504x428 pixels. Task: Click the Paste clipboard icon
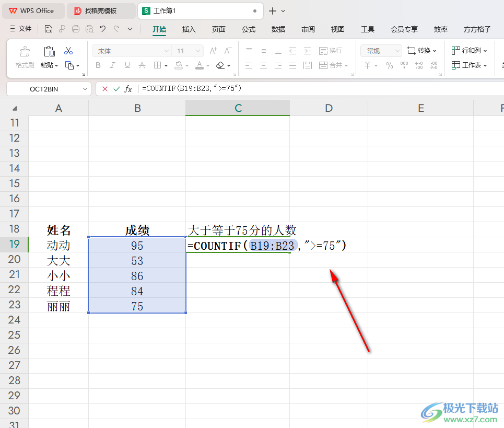(49, 51)
